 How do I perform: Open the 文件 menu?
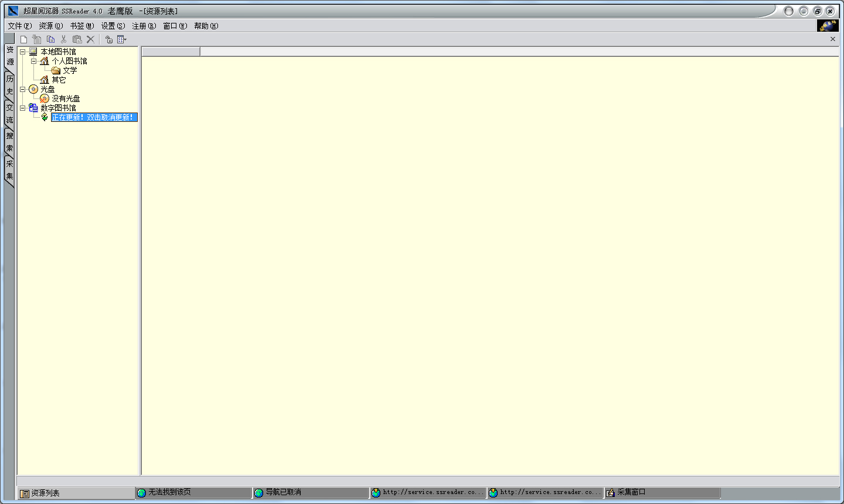click(18, 26)
